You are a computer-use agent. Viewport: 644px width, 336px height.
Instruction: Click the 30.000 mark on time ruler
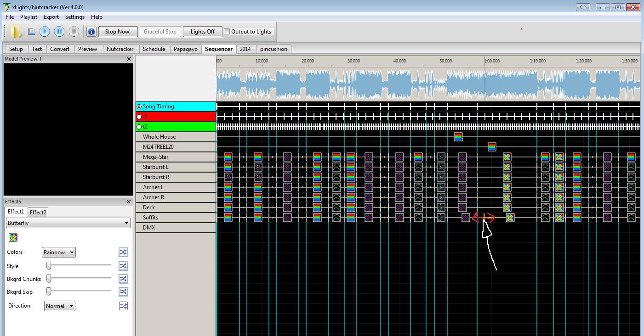[x=353, y=61]
